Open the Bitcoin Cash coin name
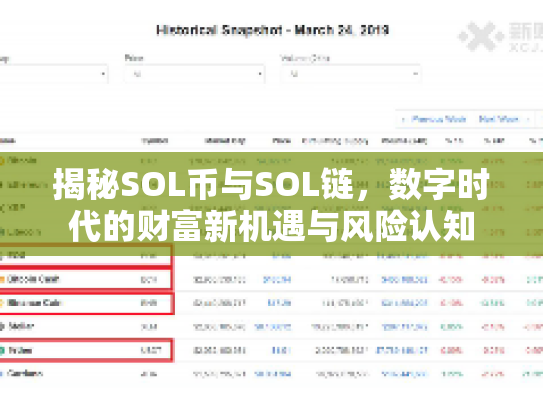Screen dimensions: 543x408 click(33, 279)
